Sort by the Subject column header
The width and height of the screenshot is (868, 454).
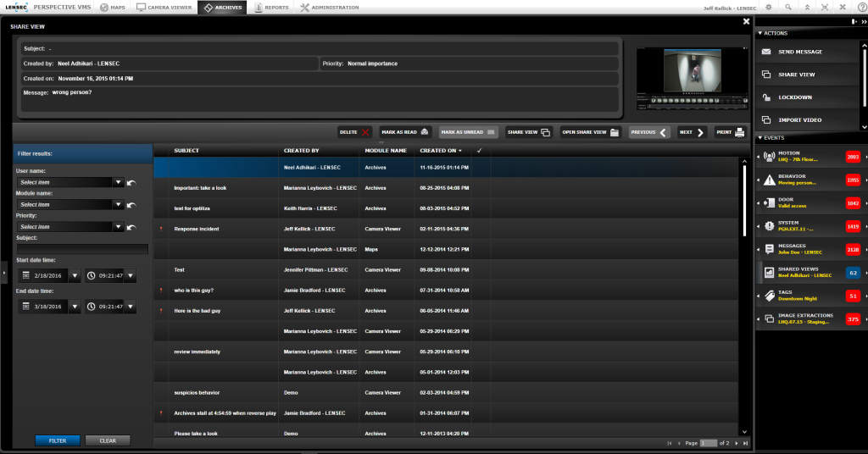186,151
